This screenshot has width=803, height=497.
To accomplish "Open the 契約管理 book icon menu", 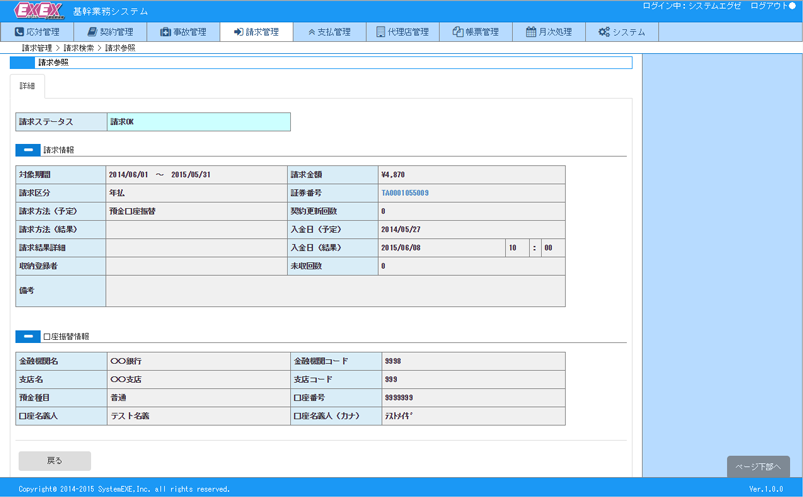I will pos(110,32).
